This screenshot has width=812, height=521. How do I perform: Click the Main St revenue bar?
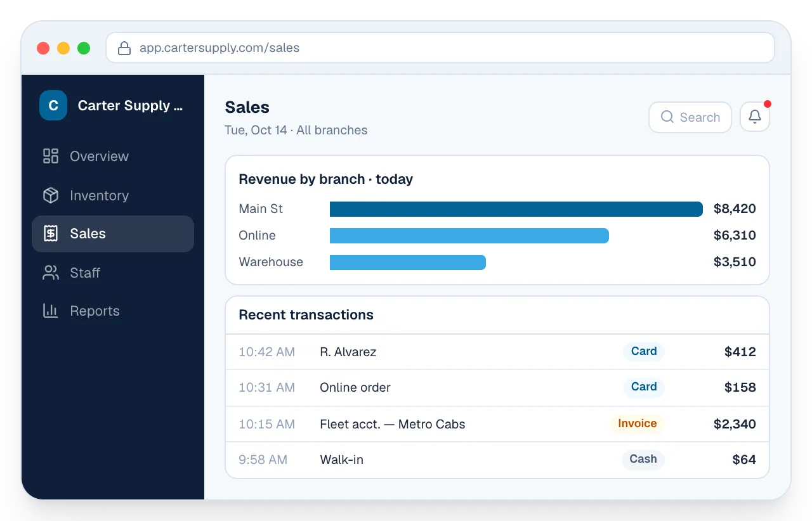coord(516,209)
